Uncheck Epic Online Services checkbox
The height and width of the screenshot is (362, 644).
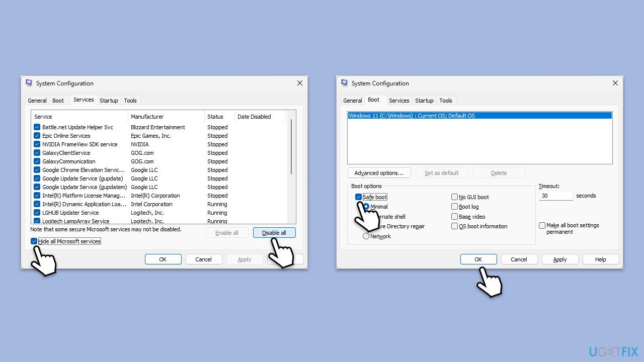[37, 136]
